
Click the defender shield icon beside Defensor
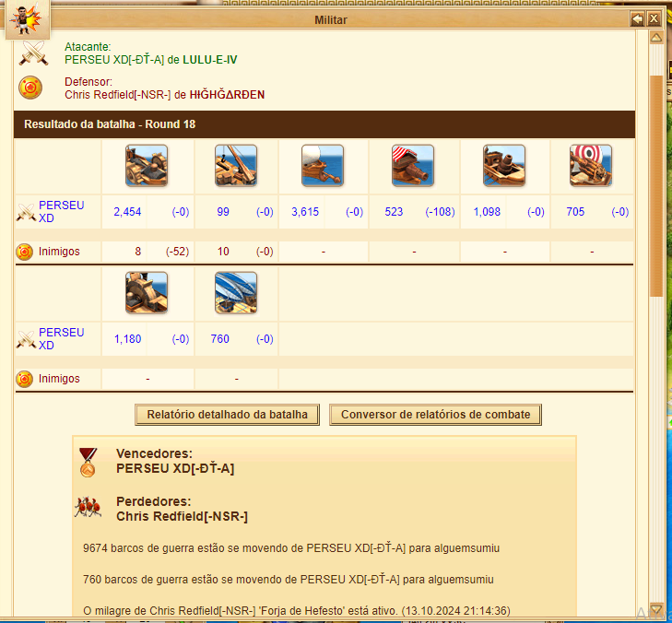30,88
